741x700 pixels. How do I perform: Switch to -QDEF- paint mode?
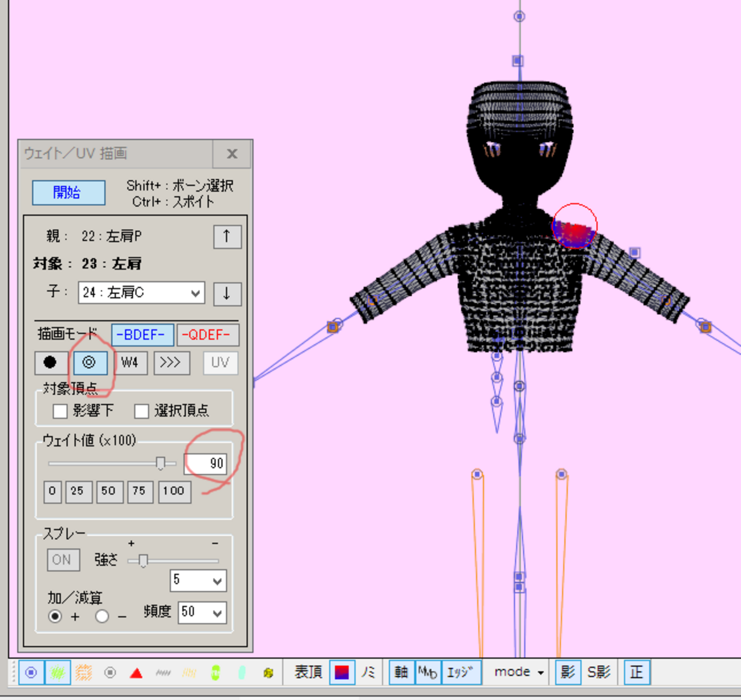pos(207,335)
